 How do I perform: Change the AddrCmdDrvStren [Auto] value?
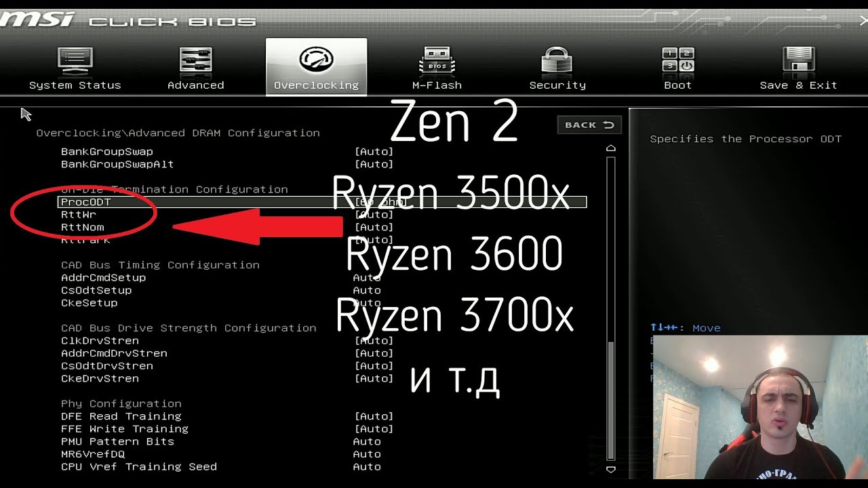click(x=374, y=353)
